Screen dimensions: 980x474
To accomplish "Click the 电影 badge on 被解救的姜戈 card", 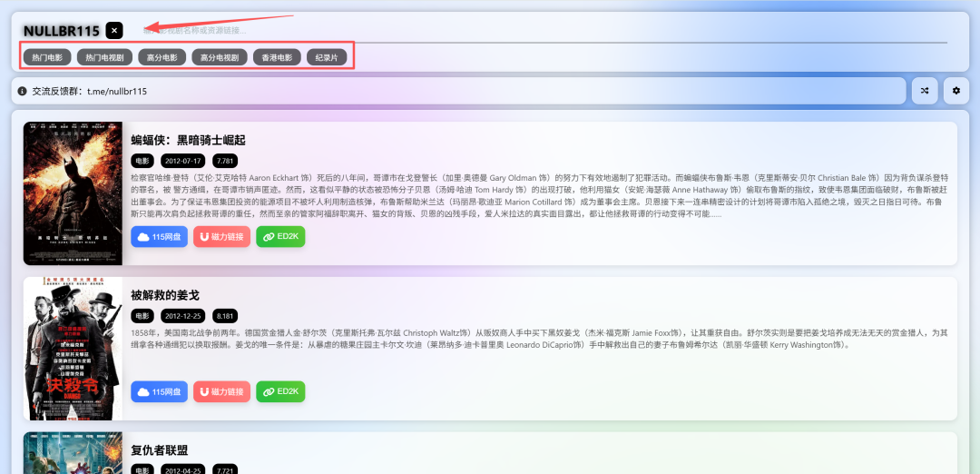I will [143, 316].
